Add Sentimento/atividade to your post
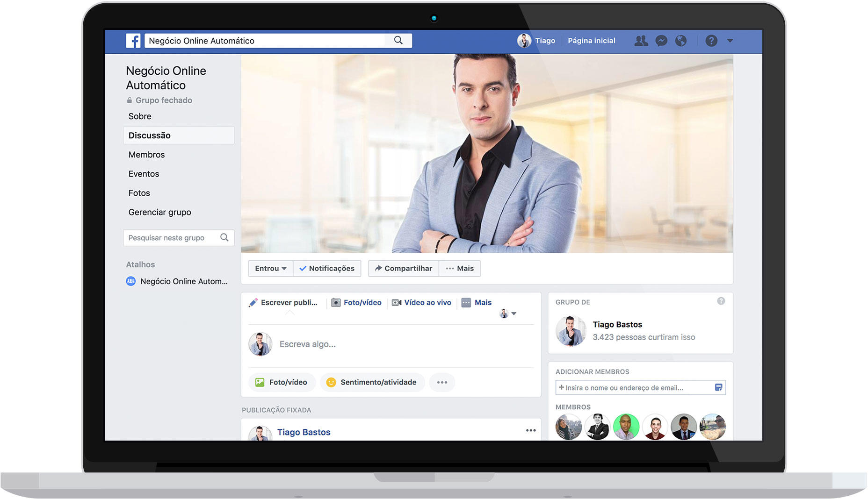The width and height of the screenshot is (868, 499). pos(372,382)
